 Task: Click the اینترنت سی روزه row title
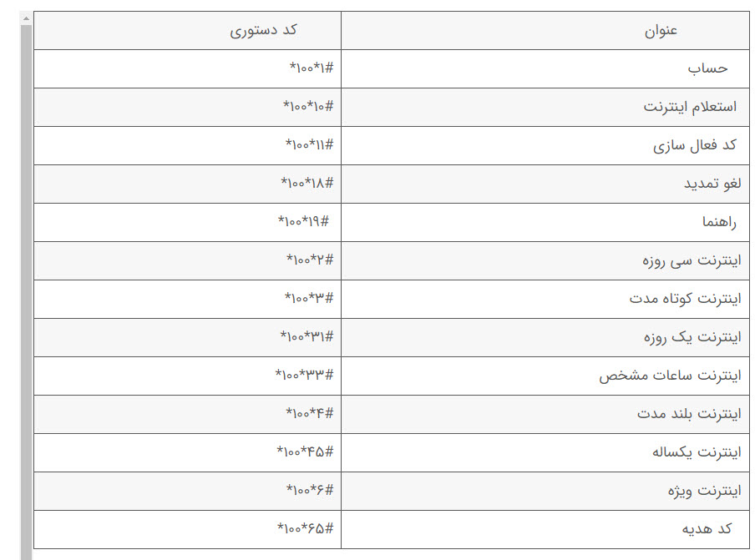coord(692,260)
